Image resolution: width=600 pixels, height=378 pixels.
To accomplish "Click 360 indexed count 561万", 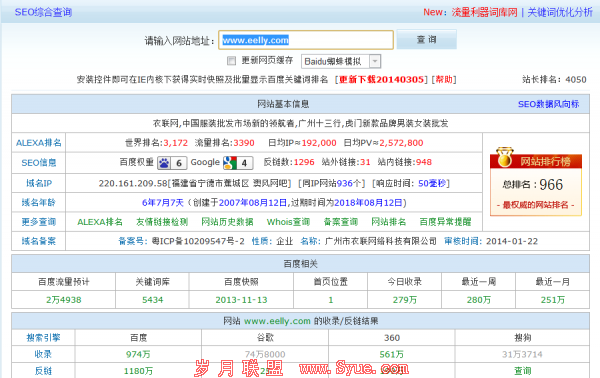I will coord(391,355).
